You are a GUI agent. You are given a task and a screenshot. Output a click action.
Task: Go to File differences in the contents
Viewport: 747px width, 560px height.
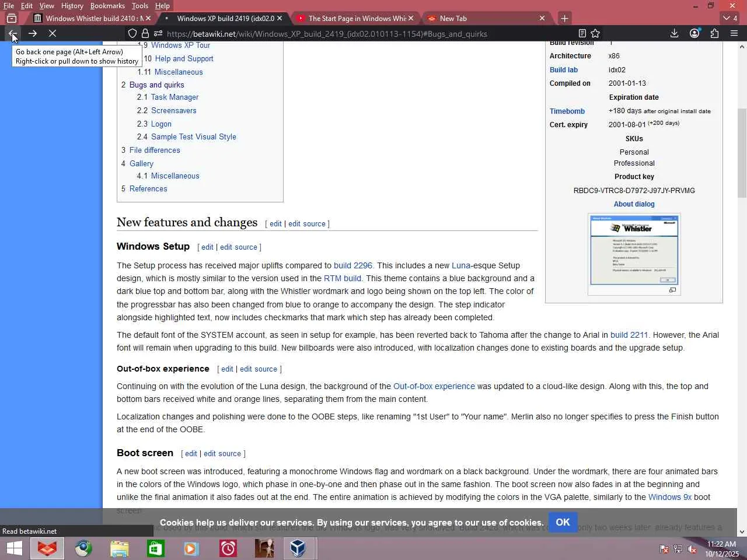[x=155, y=150]
